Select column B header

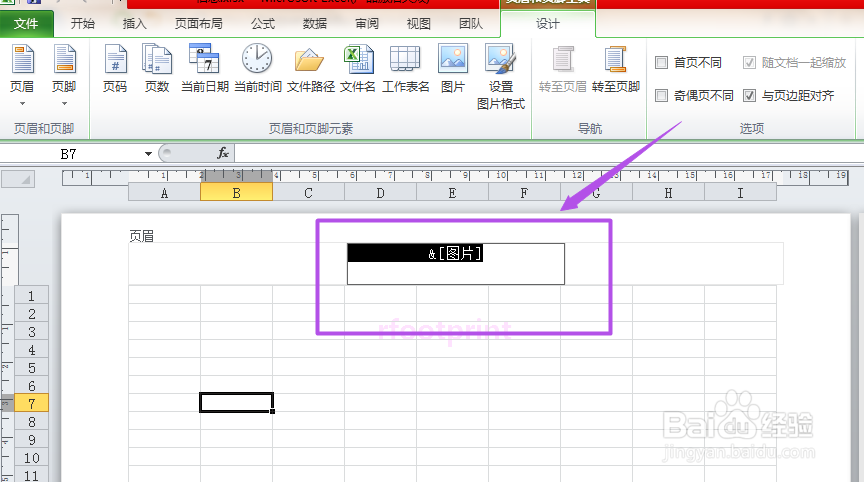pos(236,193)
